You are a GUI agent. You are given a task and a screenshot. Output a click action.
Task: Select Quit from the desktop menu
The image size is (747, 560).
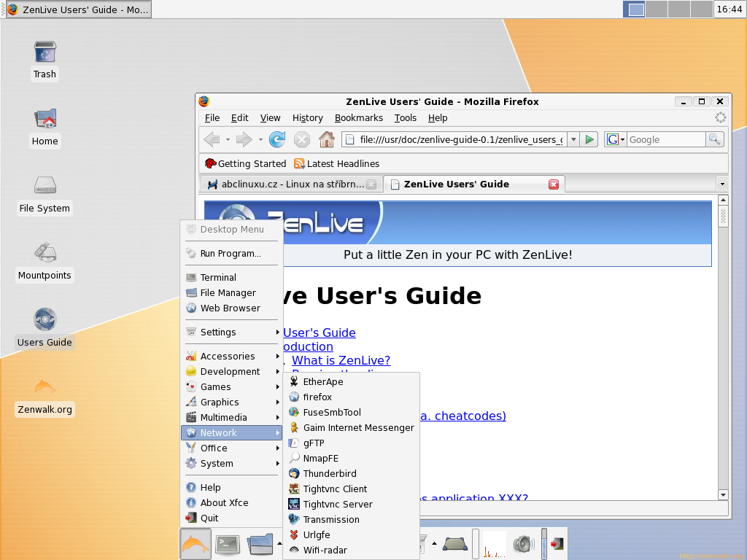(232, 518)
